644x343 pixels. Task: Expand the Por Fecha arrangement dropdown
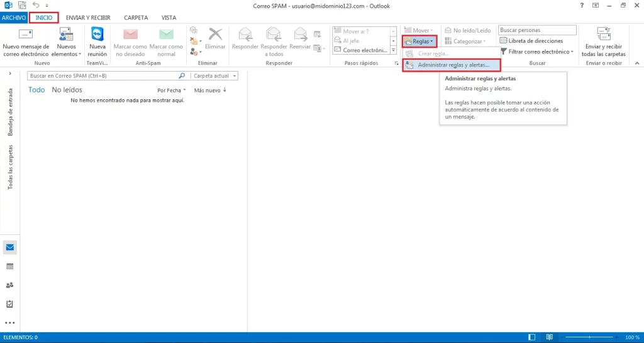pyautogui.click(x=172, y=90)
